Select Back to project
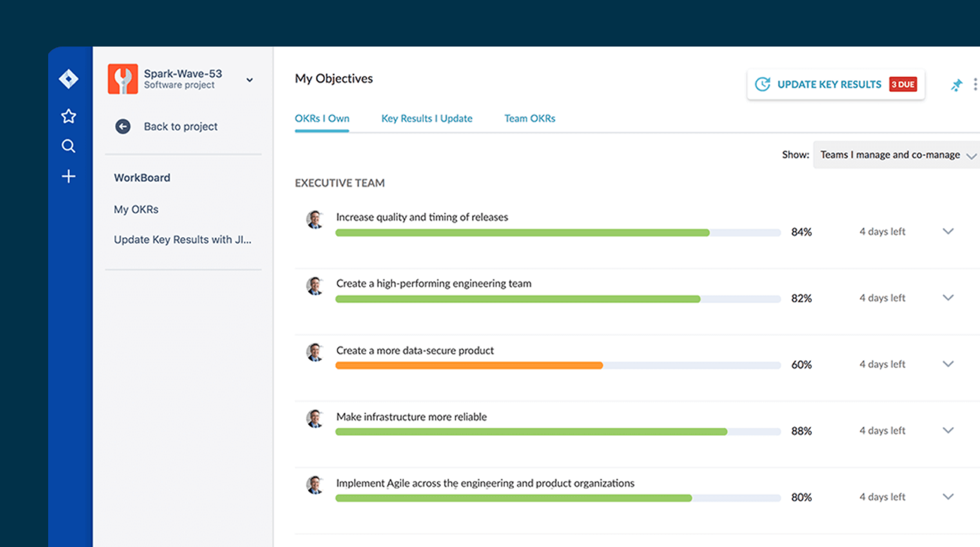 [x=180, y=127]
